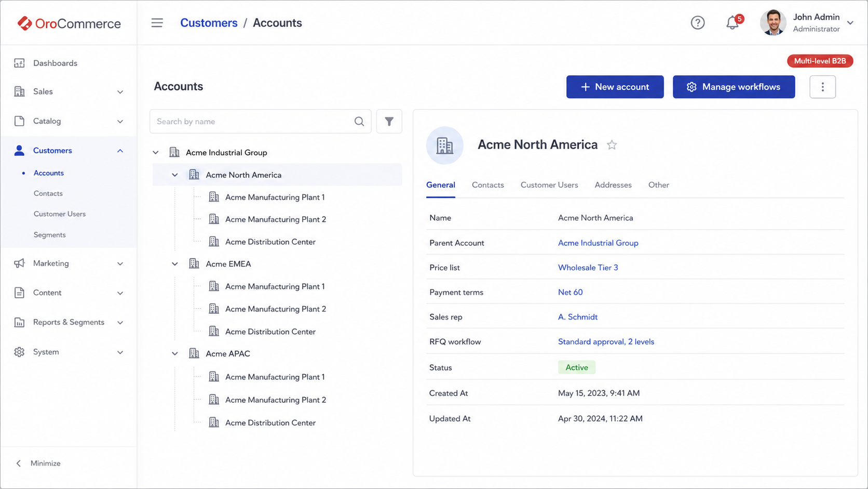Click the Reports & Segments chart icon
This screenshot has height=489, width=868.
(x=19, y=322)
